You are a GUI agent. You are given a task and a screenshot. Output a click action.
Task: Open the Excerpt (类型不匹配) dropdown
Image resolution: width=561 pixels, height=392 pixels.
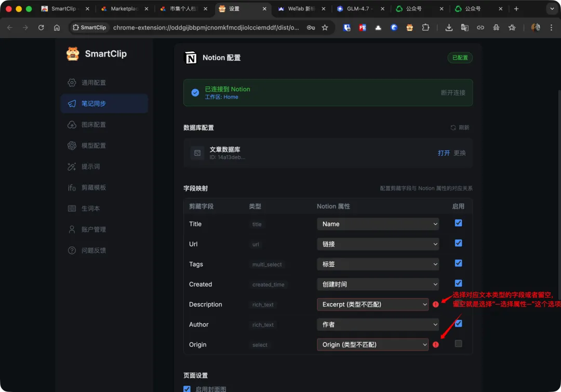[x=372, y=304]
